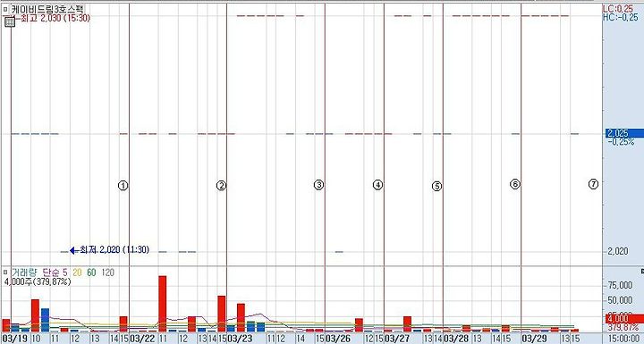Click the 단순 5 moving average label
The image size is (644, 344).
(x=55, y=273)
